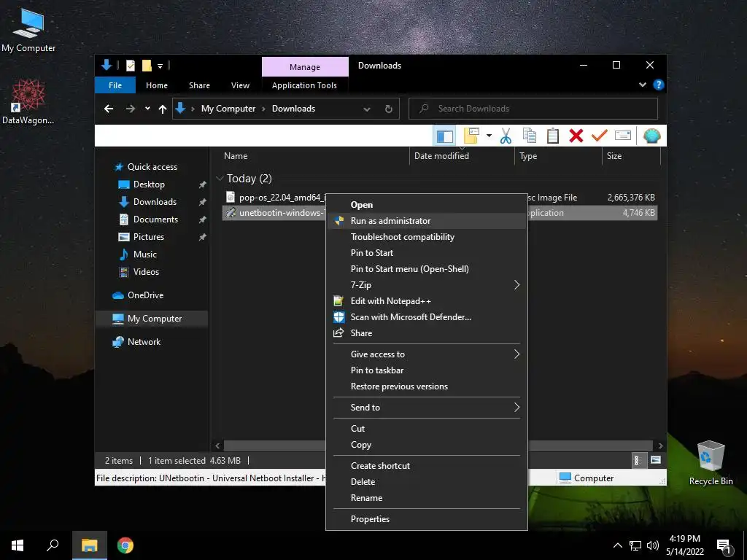Image resolution: width=747 pixels, height=560 pixels.
Task: Choose Delete in the context menu
Action: coord(426,482)
